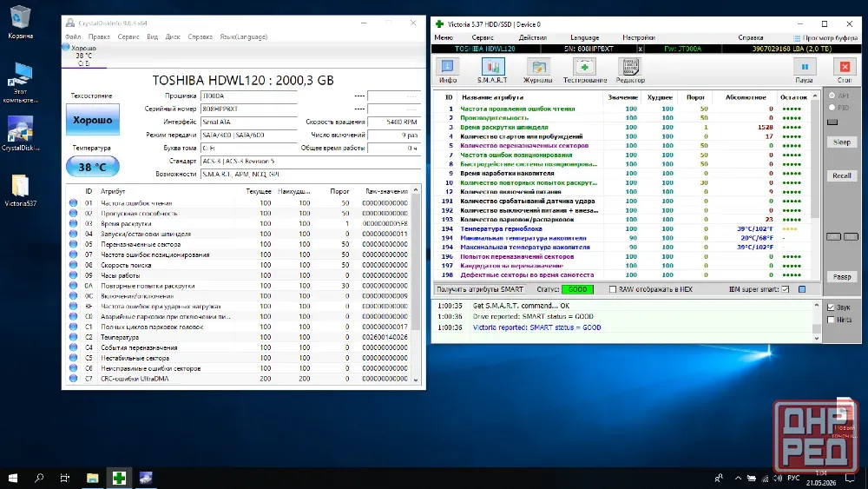Image resolution: width=868 pixels, height=489 pixels.
Task: Open Язык(Language) menu in CrystalDiskInfo
Action: [244, 36]
